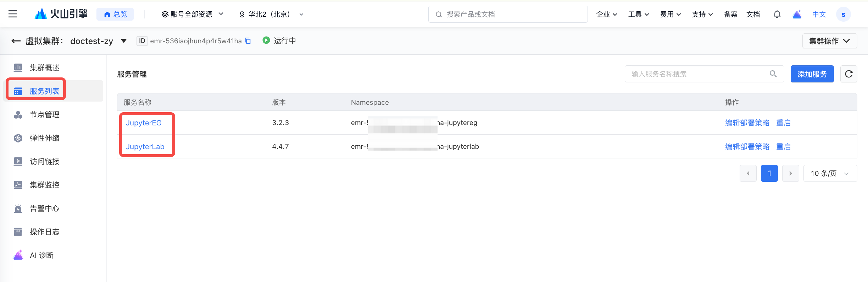Open AI 诊断 in the sidebar

pyautogui.click(x=41, y=255)
